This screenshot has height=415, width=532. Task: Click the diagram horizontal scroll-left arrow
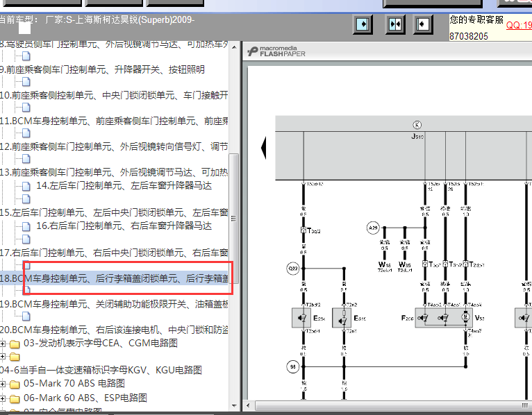[x=249, y=405]
